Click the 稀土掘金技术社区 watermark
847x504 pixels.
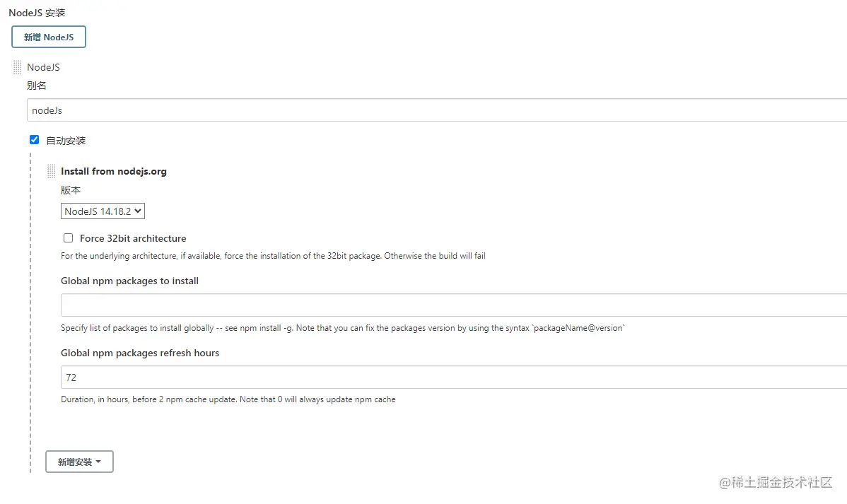point(776,482)
